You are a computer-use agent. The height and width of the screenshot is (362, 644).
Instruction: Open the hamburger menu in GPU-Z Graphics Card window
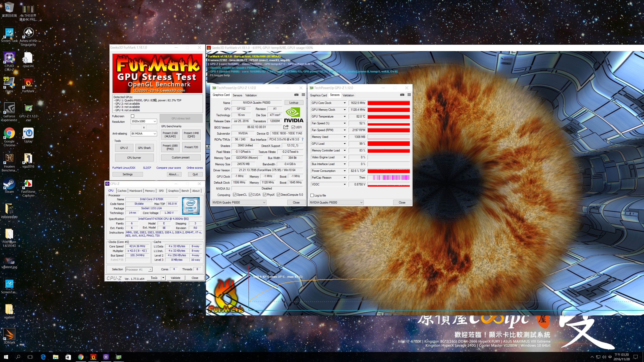click(x=303, y=95)
